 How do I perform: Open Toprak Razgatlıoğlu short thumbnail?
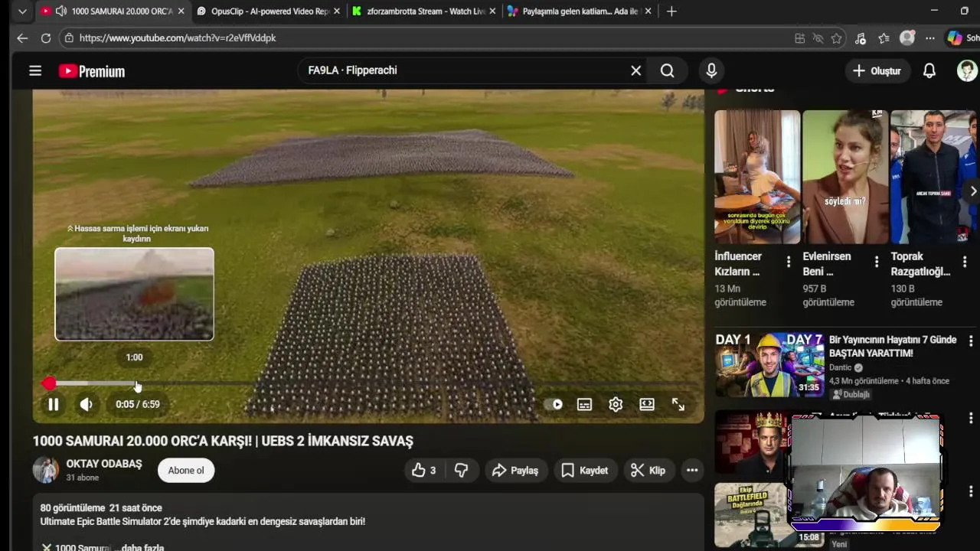click(x=933, y=177)
